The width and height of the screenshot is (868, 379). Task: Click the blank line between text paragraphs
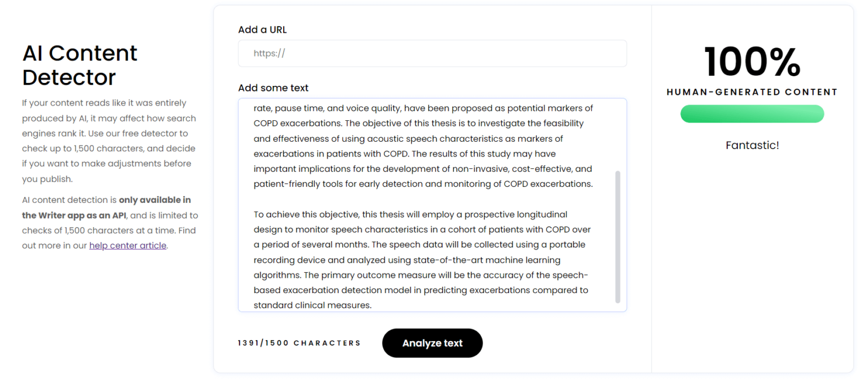tap(424, 199)
